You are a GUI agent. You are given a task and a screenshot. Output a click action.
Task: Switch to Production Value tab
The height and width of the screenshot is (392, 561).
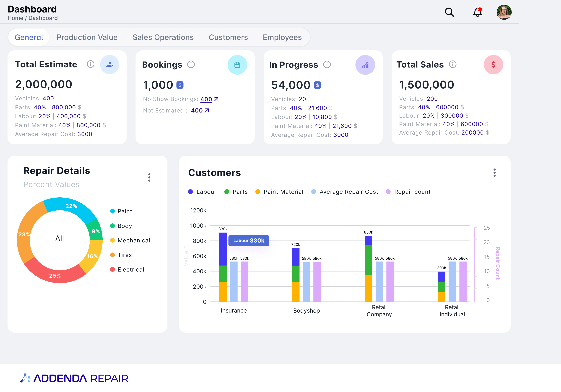point(87,37)
